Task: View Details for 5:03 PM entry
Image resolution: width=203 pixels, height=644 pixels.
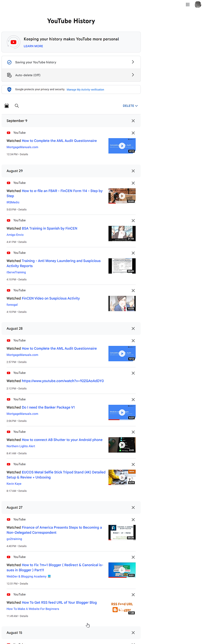Action: click(22, 210)
